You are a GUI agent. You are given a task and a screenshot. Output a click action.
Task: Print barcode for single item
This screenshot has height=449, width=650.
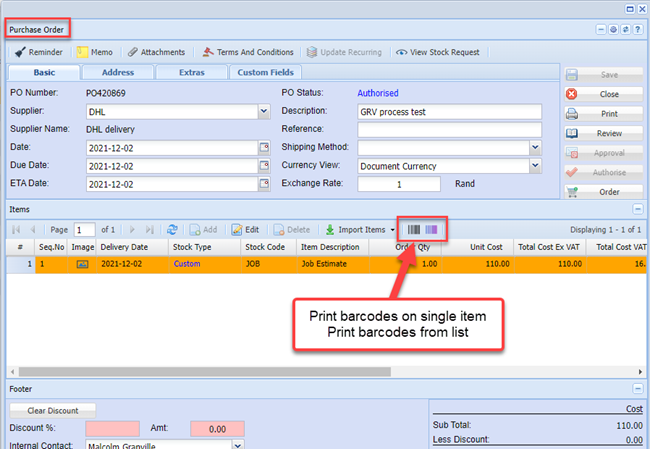(x=413, y=230)
